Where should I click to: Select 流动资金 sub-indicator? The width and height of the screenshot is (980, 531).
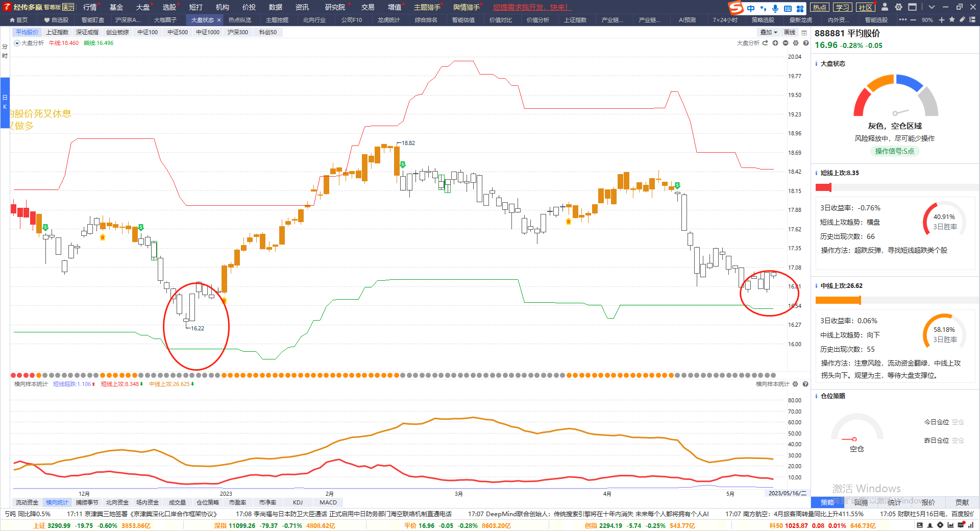pyautogui.click(x=27, y=502)
